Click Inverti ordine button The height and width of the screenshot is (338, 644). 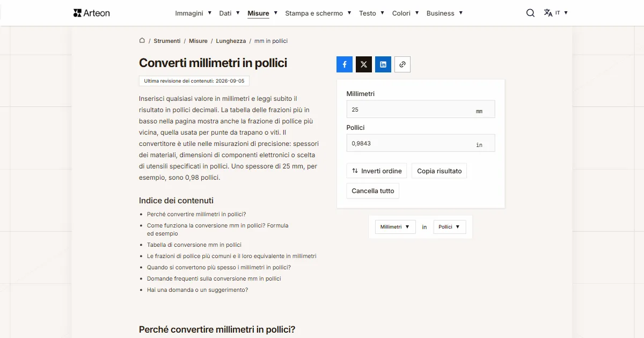pyautogui.click(x=377, y=171)
